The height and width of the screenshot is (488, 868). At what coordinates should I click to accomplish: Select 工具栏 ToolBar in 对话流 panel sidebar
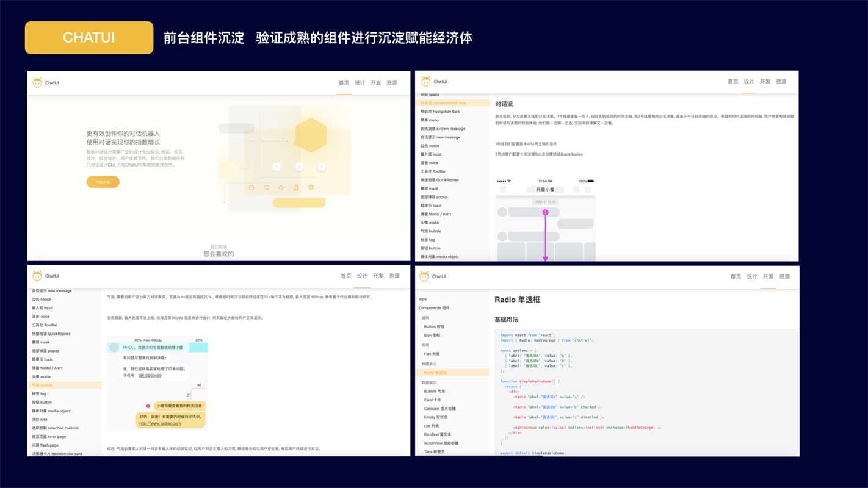[433, 171]
